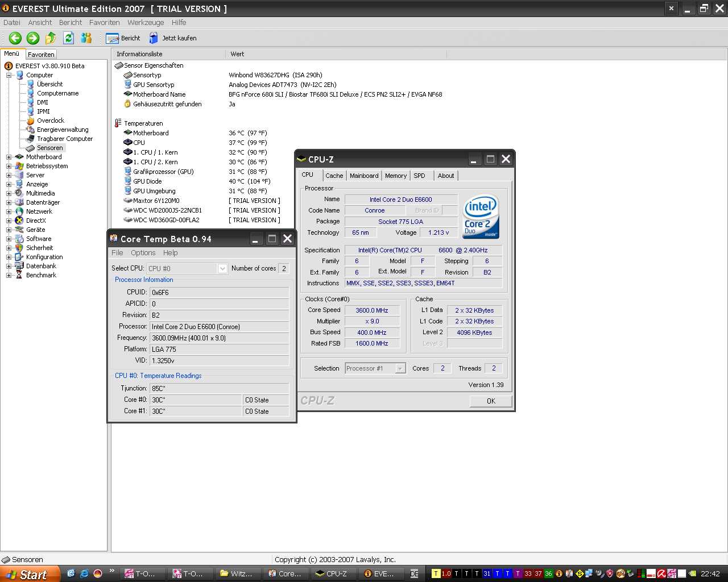Click the Datenbank icon in the tree
728x582 pixels.
point(19,266)
